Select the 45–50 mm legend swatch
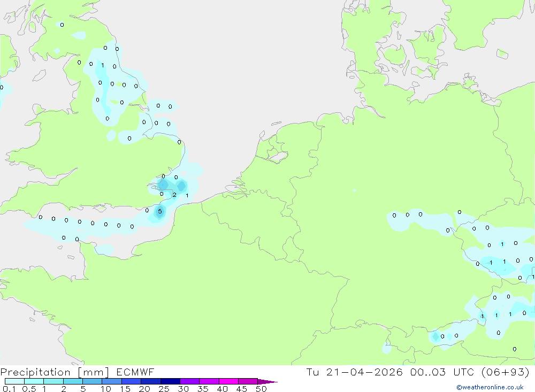The height and width of the screenshot is (392, 535). [x=248, y=381]
